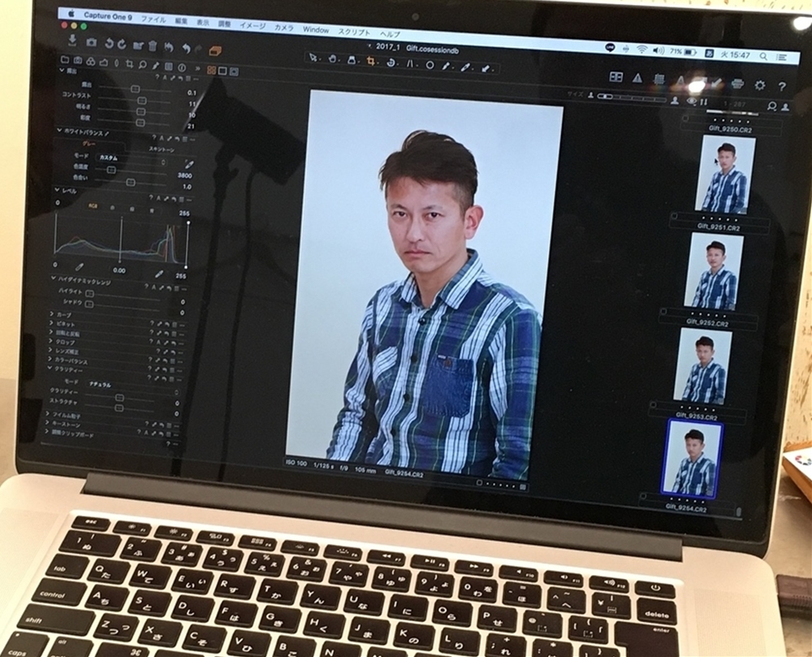This screenshot has height=657, width=812.
Task: Select the Rotate straighten cursor tool
Action: [391, 63]
